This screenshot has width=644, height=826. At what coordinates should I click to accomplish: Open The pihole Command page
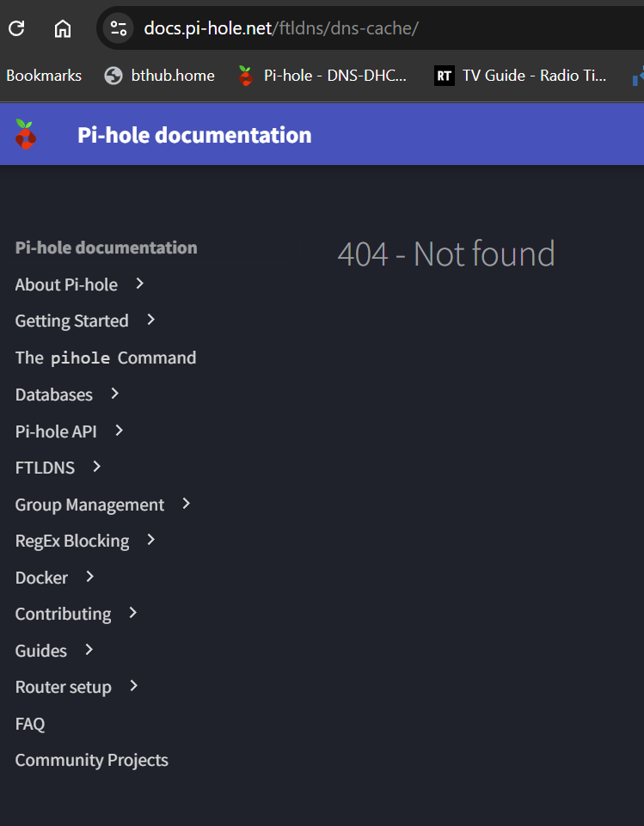106,358
